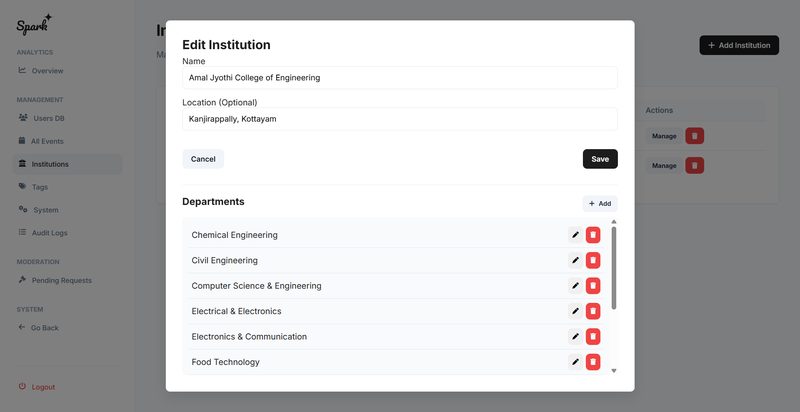Click pencil icon for Civil Engineering

coord(575,260)
